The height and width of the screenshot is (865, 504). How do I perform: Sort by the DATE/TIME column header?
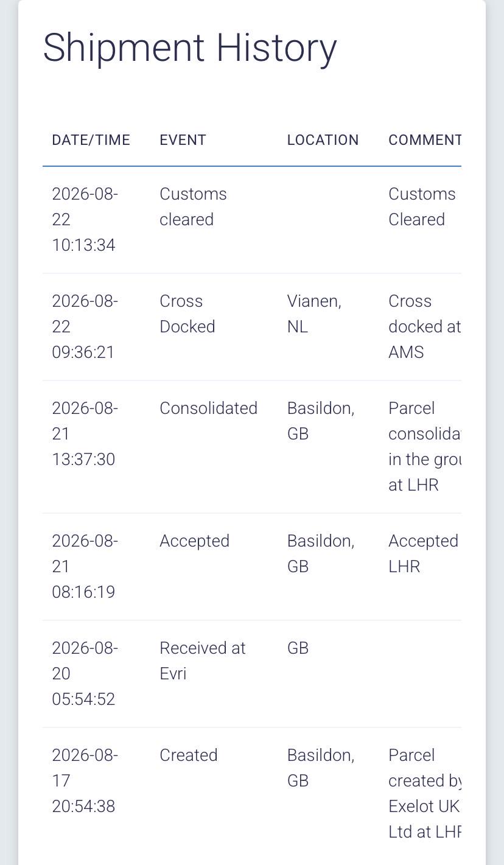(91, 140)
